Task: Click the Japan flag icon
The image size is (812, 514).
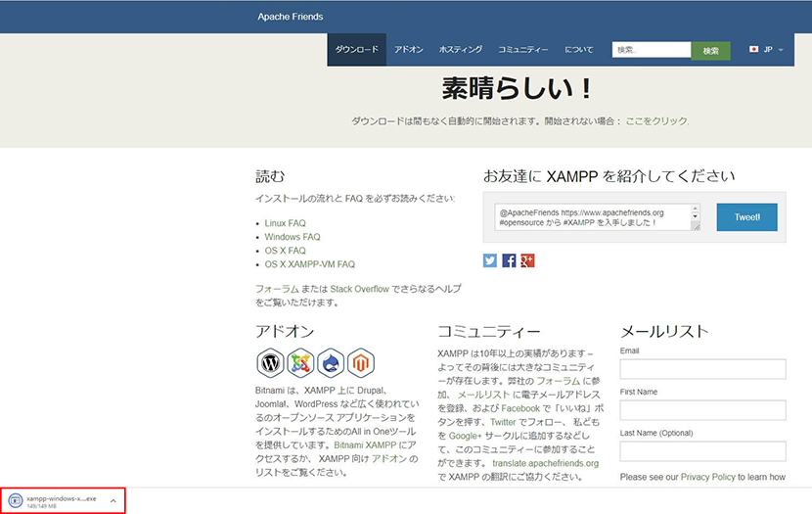Action: pyautogui.click(x=753, y=49)
